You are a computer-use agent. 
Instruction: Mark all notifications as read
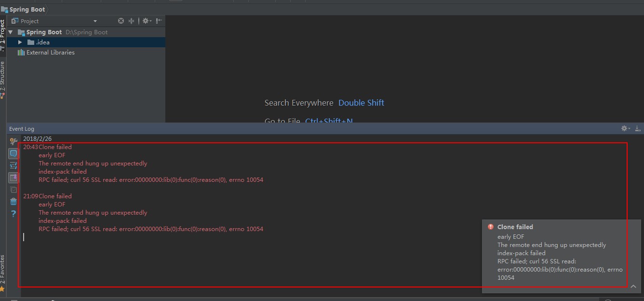[13, 190]
